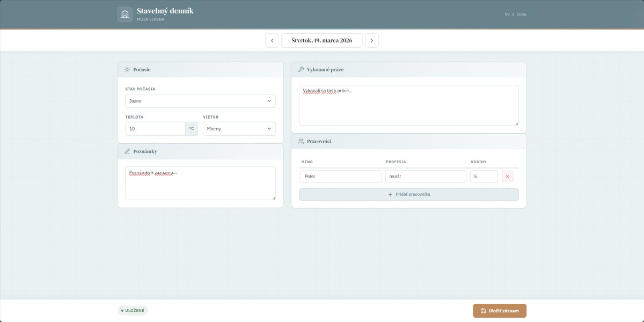Image resolution: width=644 pixels, height=322 pixels.
Task: Click the Teplota input field
Action: pyautogui.click(x=155, y=129)
